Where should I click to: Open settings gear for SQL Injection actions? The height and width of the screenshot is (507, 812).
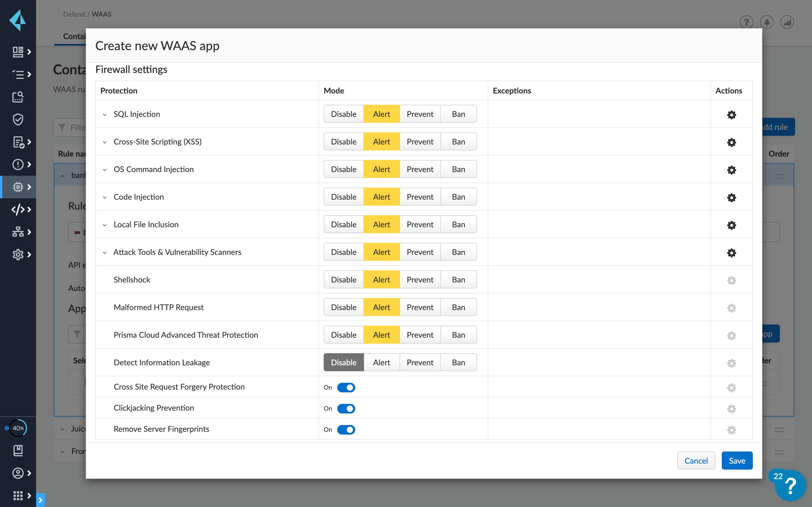click(731, 114)
